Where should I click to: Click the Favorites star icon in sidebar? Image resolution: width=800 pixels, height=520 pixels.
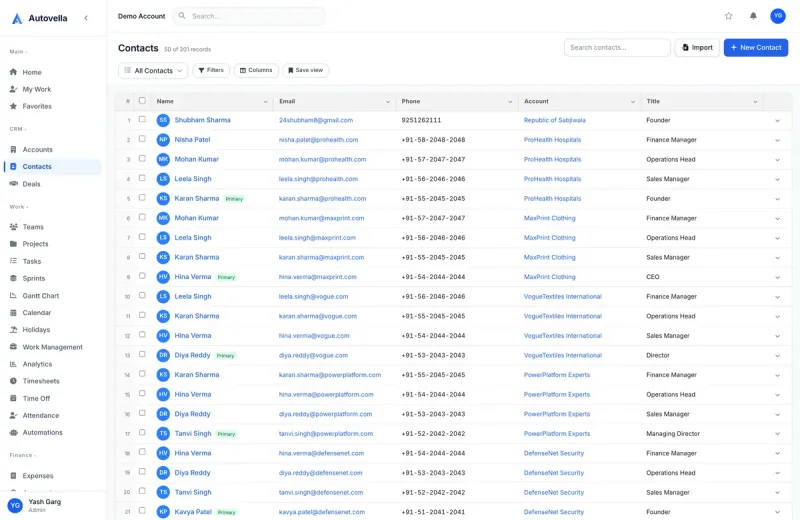[13, 106]
